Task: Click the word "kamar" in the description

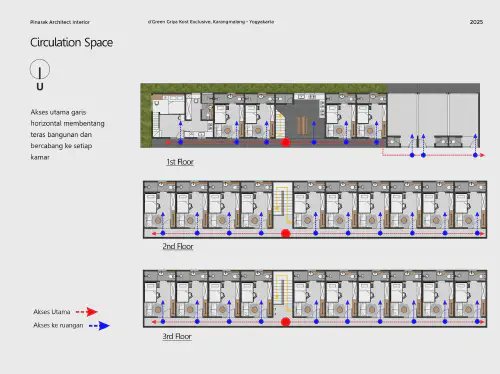Action: click(x=40, y=157)
